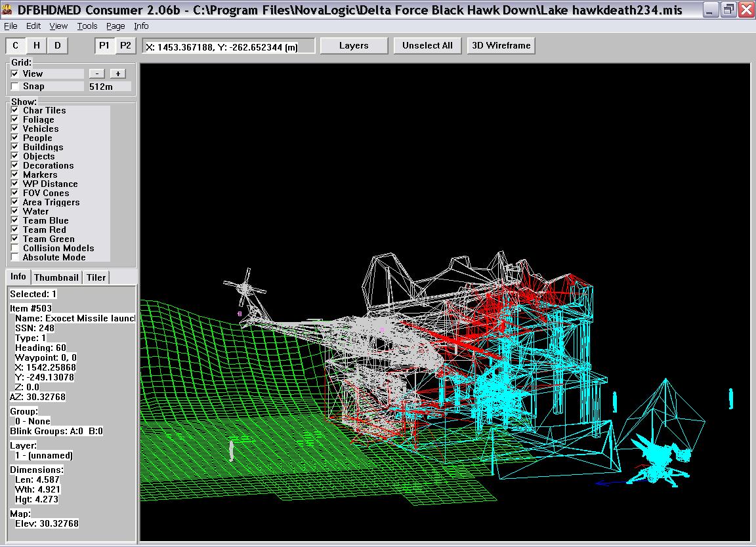Toggle the WP Distance checkbox
This screenshot has height=547, width=756.
click(x=15, y=184)
